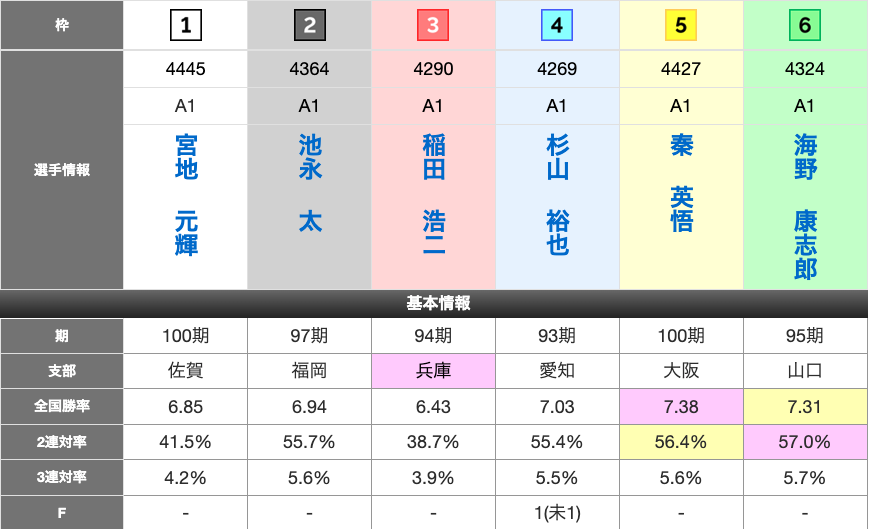869x529 pixels.
Task: Open racer 秦英悟 profile link
Action: pyautogui.click(x=681, y=184)
